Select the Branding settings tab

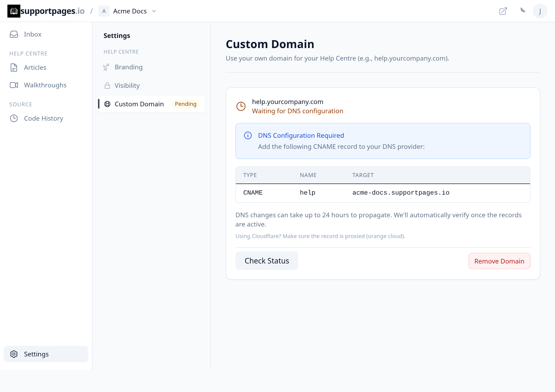point(151,67)
